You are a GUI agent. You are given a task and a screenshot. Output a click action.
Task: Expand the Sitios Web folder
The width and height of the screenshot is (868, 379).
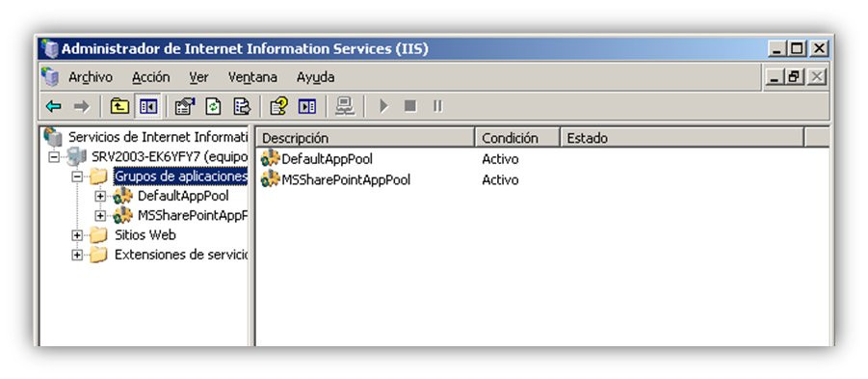77,235
